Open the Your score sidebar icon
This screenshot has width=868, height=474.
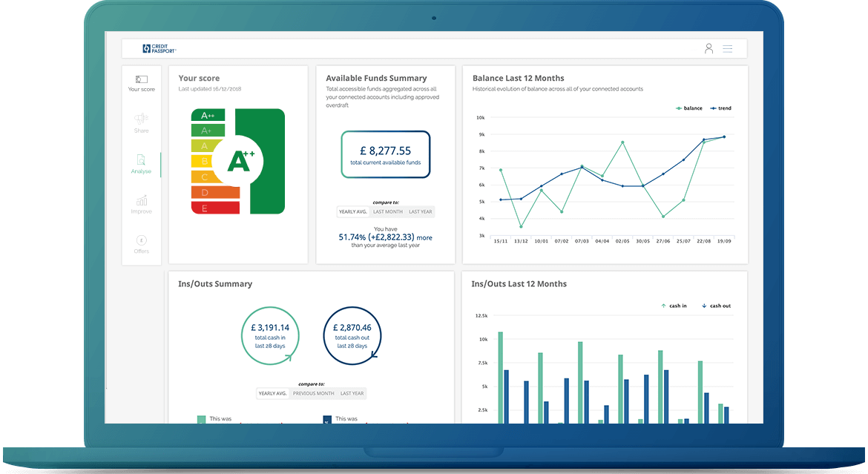141,79
